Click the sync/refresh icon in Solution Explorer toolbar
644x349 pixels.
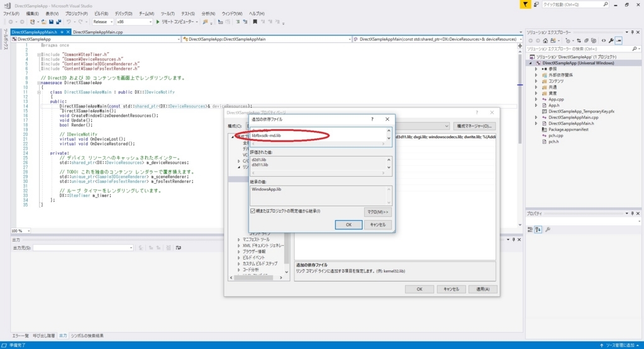coord(579,41)
